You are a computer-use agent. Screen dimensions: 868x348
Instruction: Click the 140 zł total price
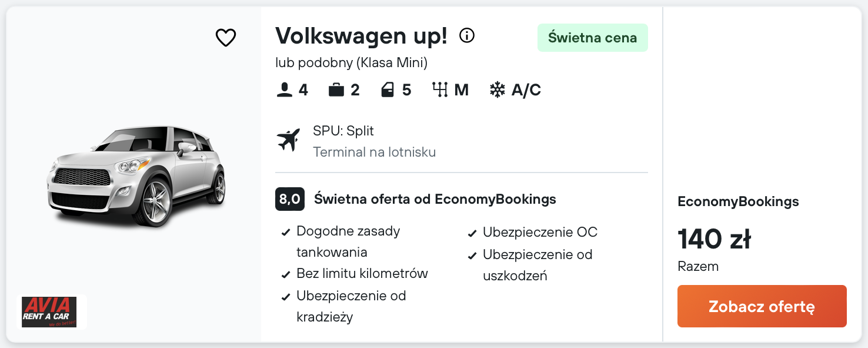tap(714, 239)
